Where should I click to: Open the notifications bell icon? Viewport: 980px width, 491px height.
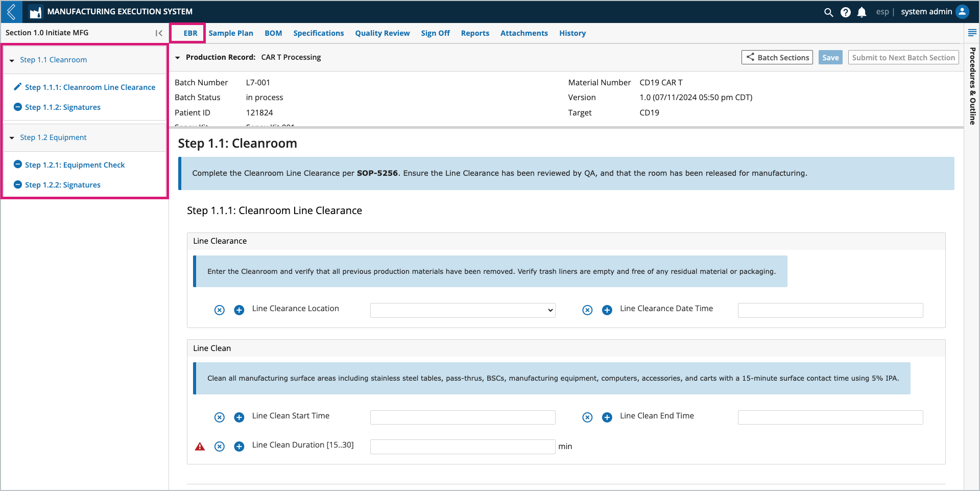coord(862,12)
